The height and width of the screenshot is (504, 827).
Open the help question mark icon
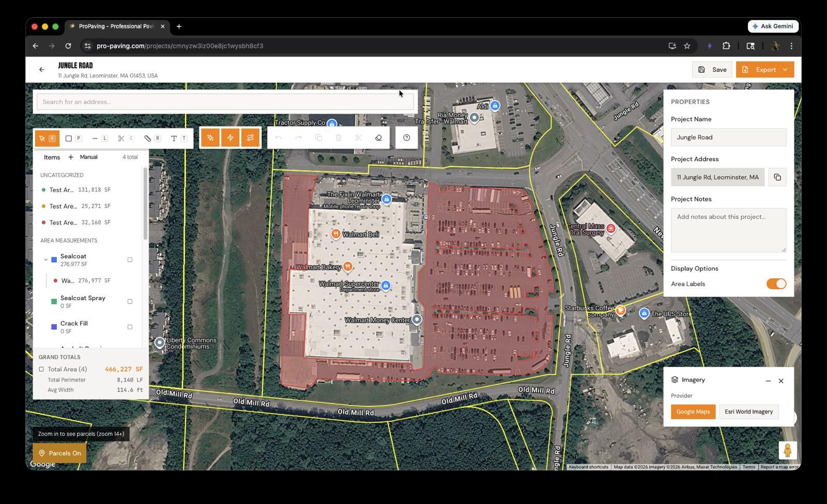(x=407, y=138)
